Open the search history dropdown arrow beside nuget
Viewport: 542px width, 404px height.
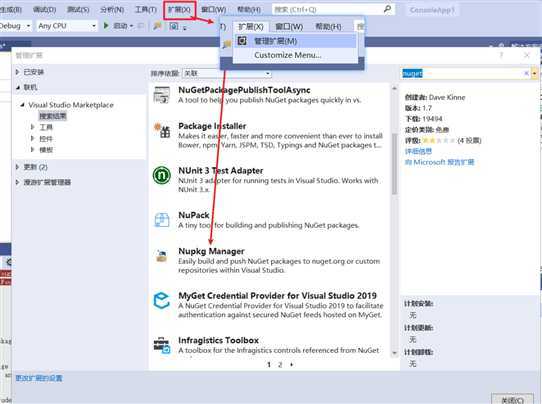(535, 73)
